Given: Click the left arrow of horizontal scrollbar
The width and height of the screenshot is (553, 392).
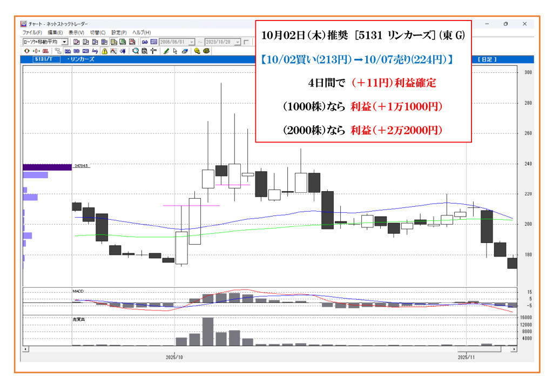Looking at the screenshot, I should tap(25, 349).
